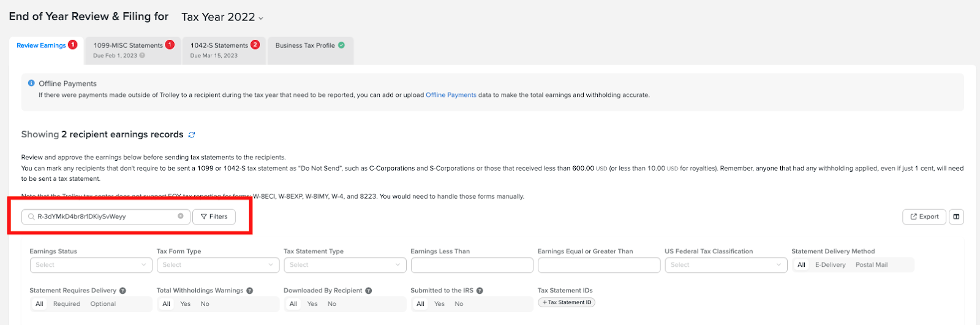
Task: Open the Tax Year 2022 dropdown
Action: [x=222, y=17]
